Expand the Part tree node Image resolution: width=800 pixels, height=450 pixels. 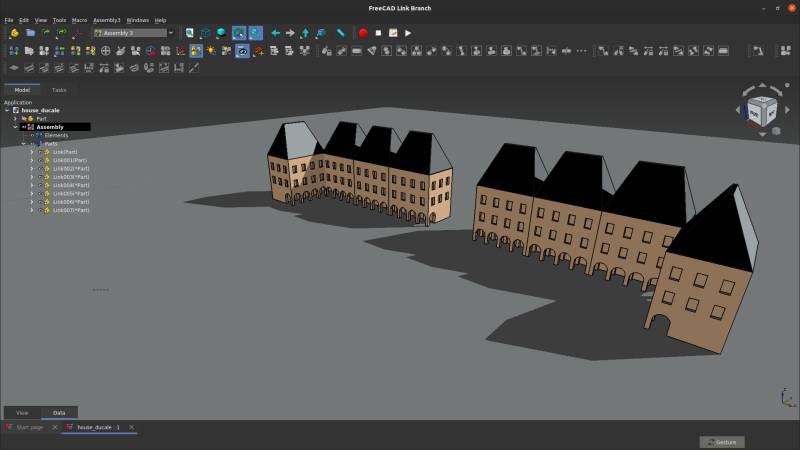pos(15,118)
